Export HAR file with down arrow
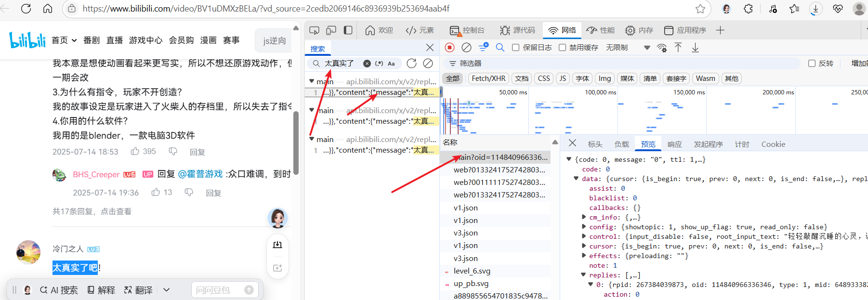Viewport: 868px width, 300px height. pos(695,47)
